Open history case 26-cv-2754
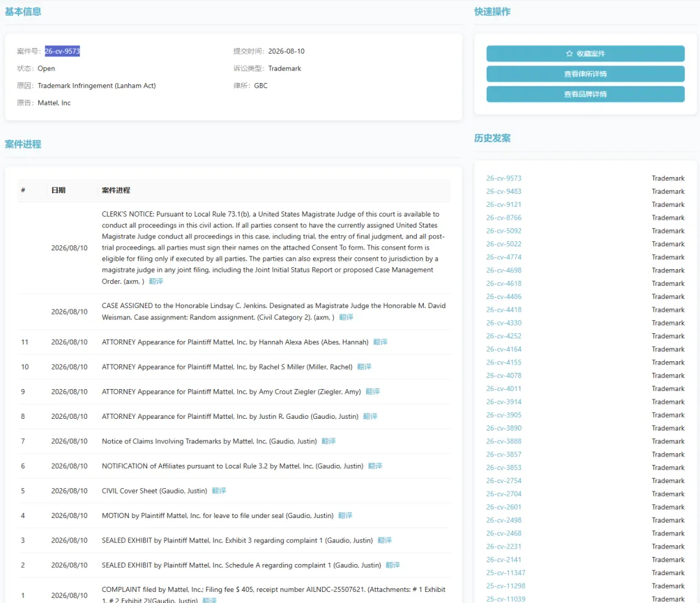The width and height of the screenshot is (700, 603). point(504,481)
